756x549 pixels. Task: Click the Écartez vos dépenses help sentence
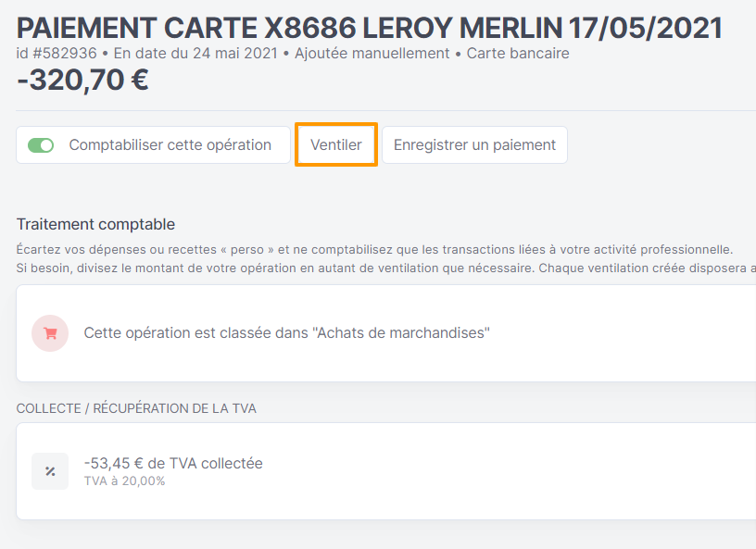[374, 250]
